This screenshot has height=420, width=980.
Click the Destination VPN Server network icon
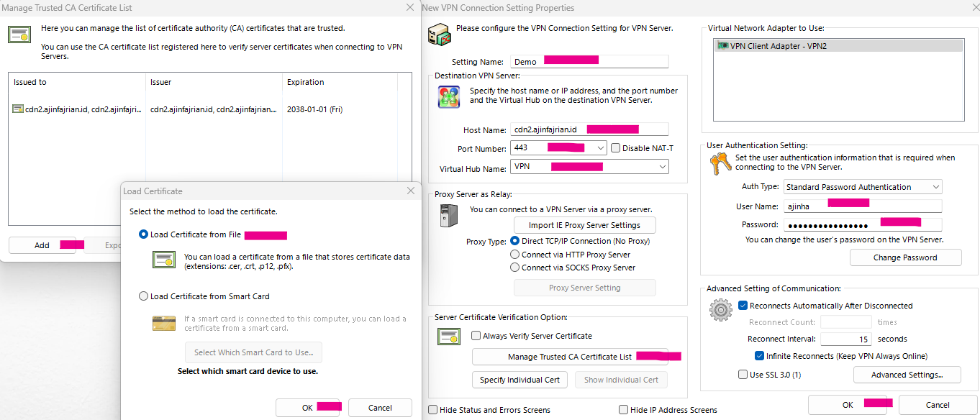coord(448,97)
